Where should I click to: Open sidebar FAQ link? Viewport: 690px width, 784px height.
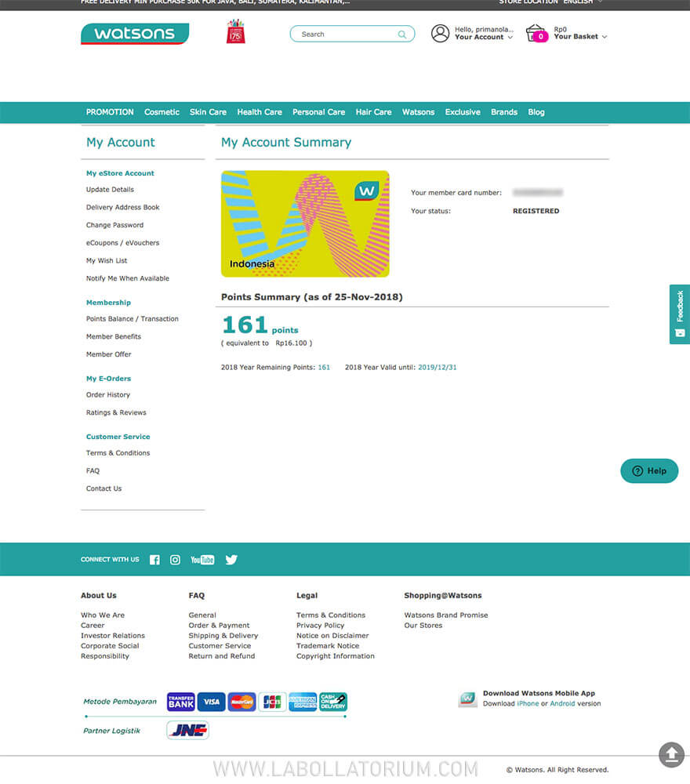(x=93, y=470)
